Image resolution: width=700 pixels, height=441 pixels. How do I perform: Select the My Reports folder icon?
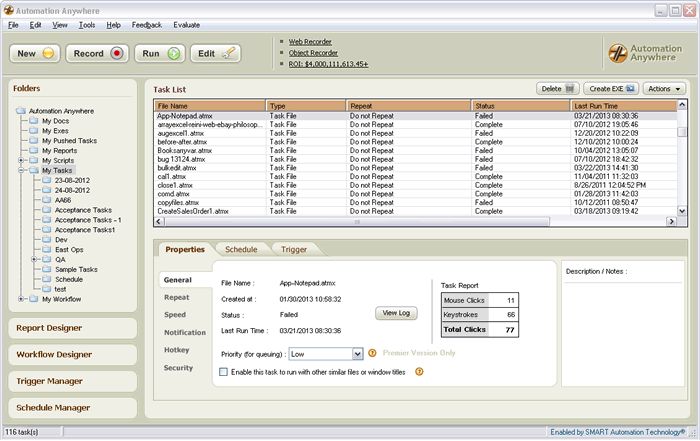pyautogui.click(x=33, y=151)
